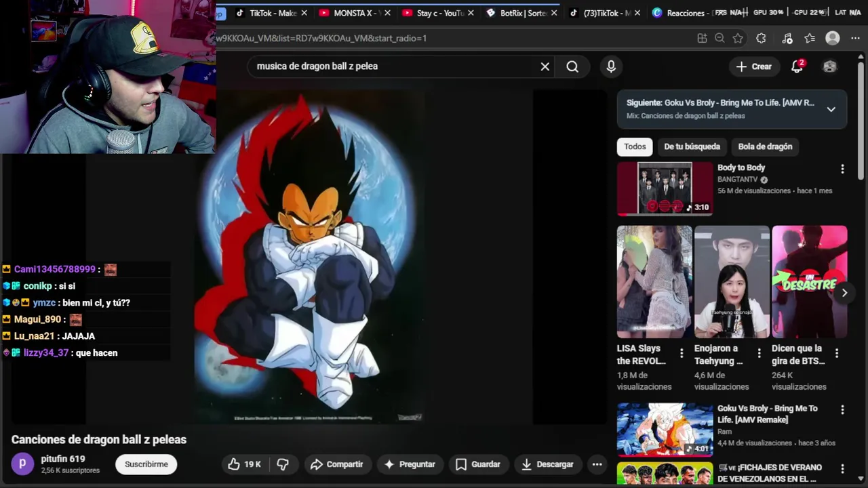This screenshot has height=488, width=868.
Task: Open more actions menu below video
Action: 597,464
